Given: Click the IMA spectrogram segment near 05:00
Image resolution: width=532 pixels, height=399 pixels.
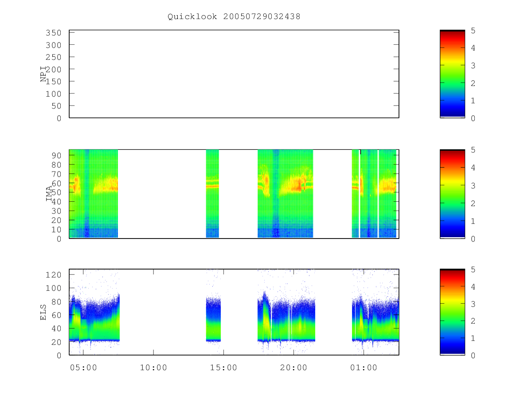Looking at the screenshot, I should (94, 194).
